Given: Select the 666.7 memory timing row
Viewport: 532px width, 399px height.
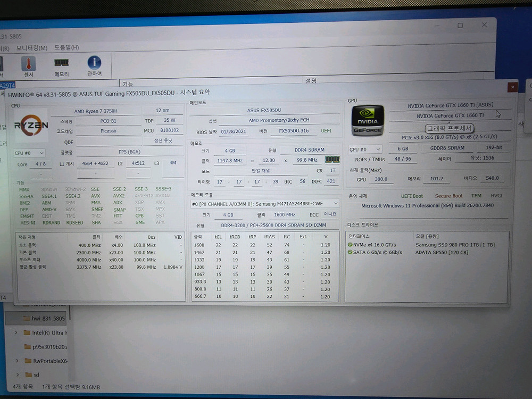Looking at the screenshot, I should 264,296.
